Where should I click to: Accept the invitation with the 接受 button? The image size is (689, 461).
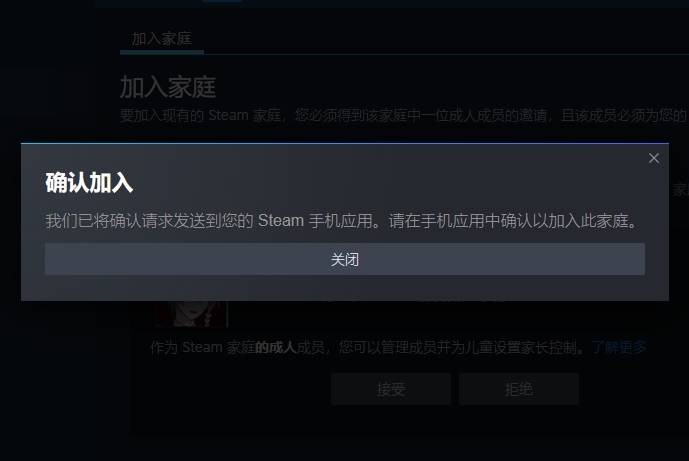[x=391, y=389]
